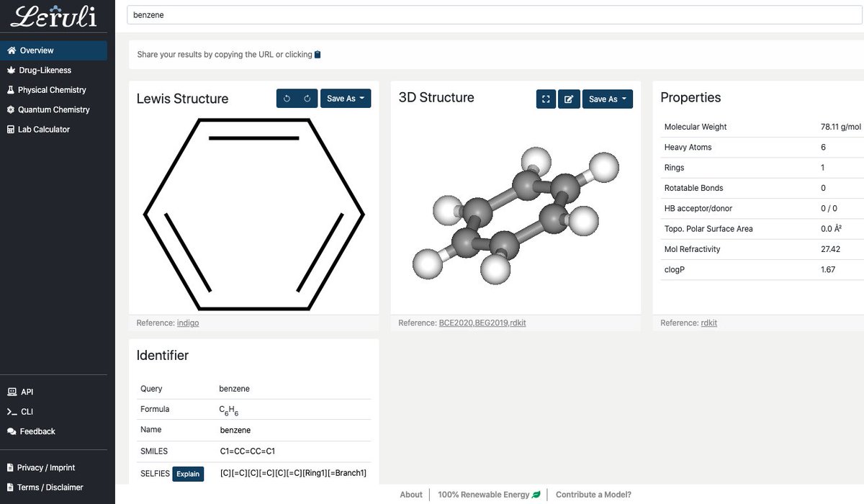
Task: Select the clogP value 1.67
Action: (829, 270)
